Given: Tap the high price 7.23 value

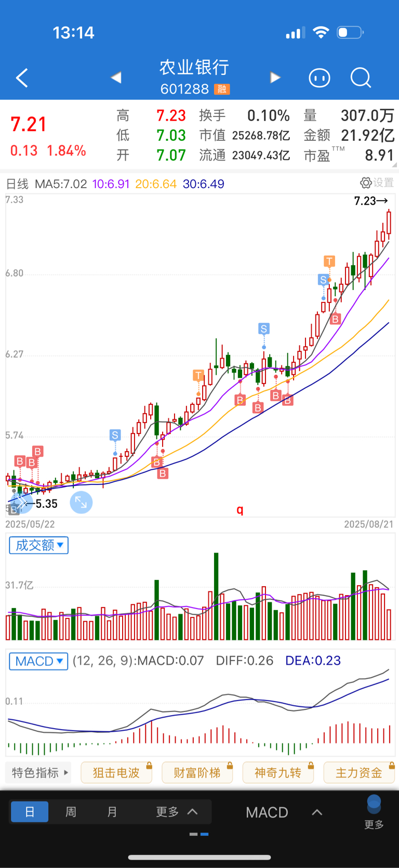Looking at the screenshot, I should [x=171, y=115].
